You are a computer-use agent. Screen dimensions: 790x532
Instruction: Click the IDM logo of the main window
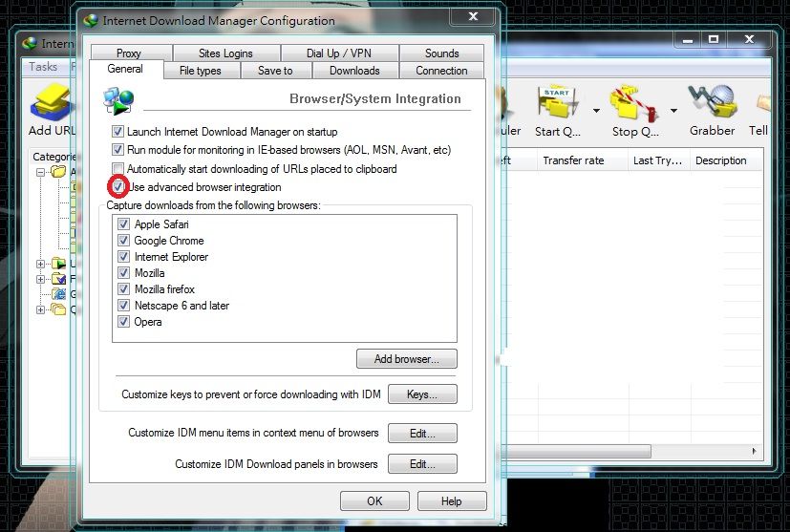point(30,44)
